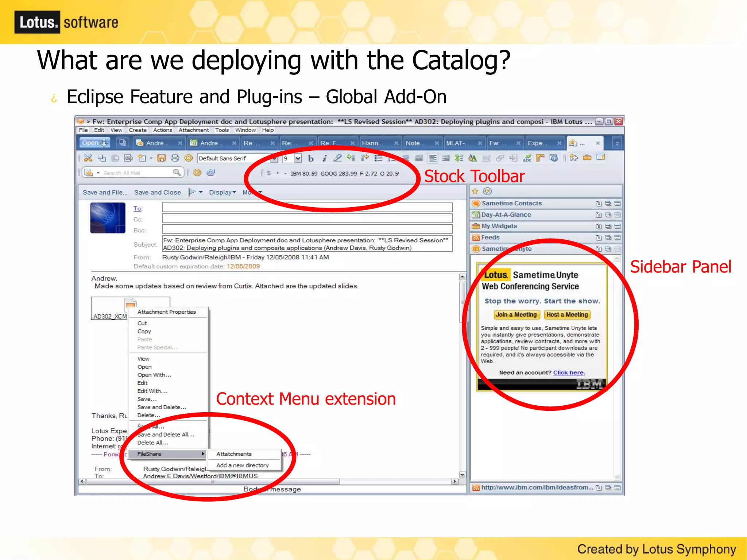Click the 'Click here' account link
The image size is (747, 560).
pos(569,372)
